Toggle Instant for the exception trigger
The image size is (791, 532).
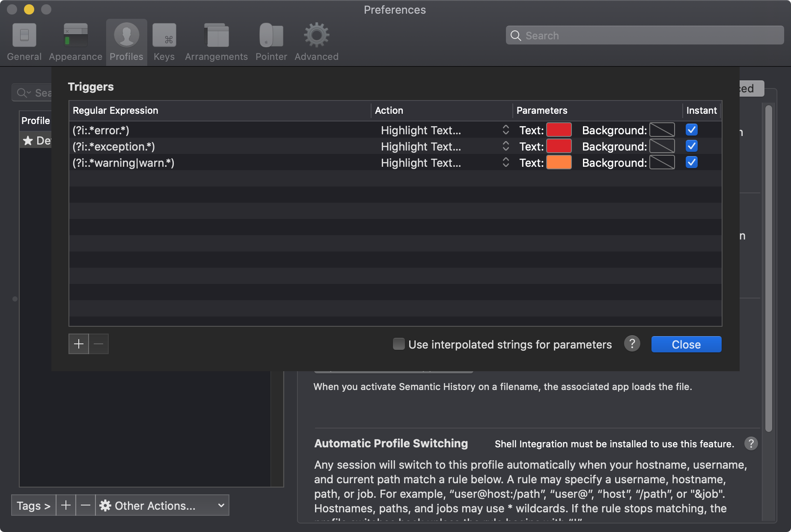click(x=691, y=146)
